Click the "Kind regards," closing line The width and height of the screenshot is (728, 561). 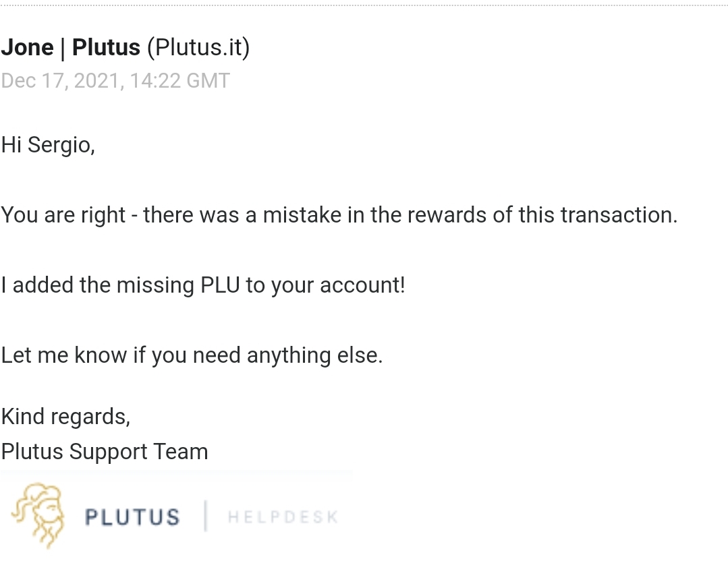click(65, 417)
